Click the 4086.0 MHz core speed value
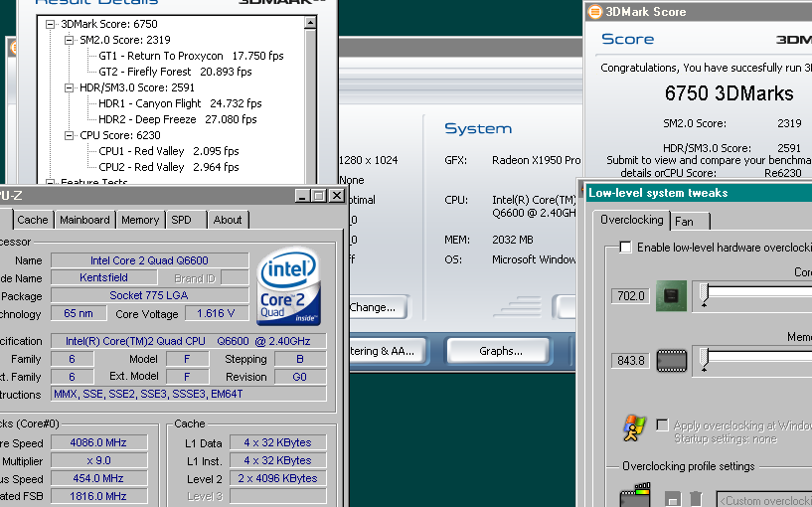812x507 pixels. tap(99, 442)
